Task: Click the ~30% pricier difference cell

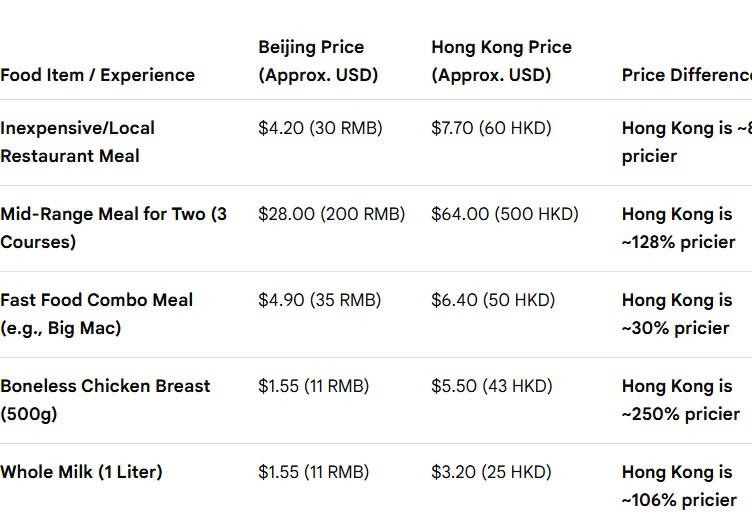Action: click(x=677, y=314)
